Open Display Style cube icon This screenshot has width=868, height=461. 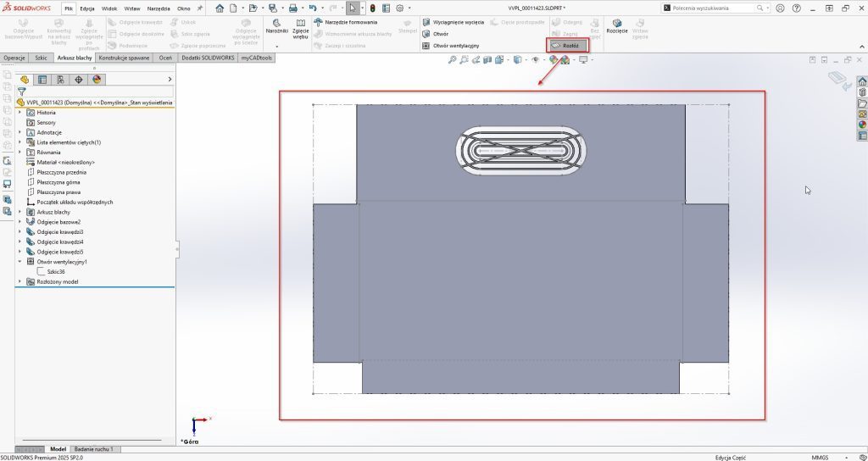[x=517, y=60]
